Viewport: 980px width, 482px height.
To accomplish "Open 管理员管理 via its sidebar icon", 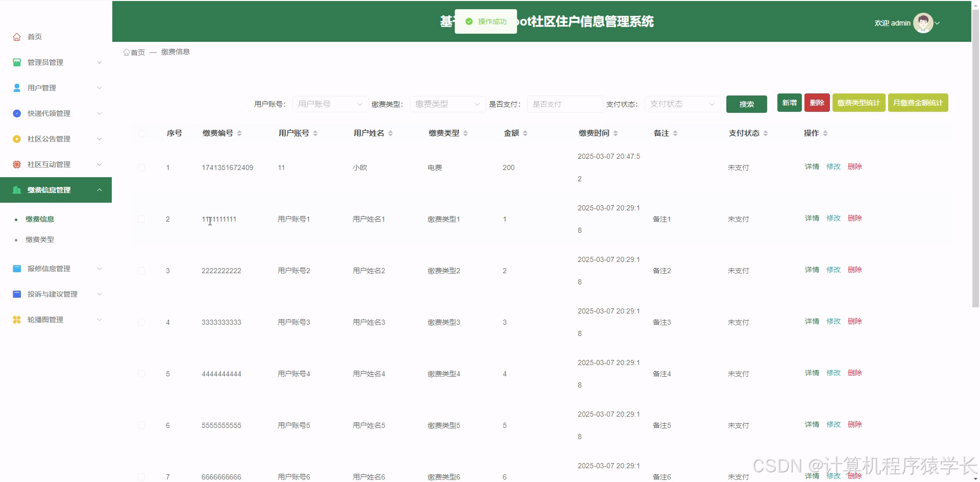I will click(17, 62).
